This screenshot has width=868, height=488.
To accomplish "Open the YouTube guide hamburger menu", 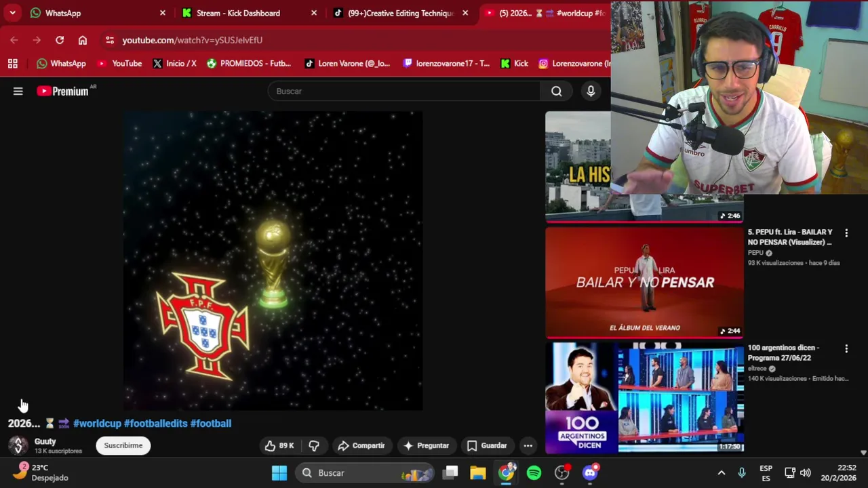I will (x=18, y=91).
